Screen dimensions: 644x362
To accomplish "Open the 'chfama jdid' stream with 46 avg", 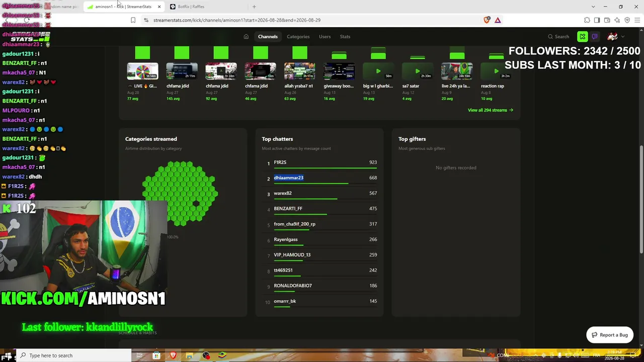I will 260,71.
